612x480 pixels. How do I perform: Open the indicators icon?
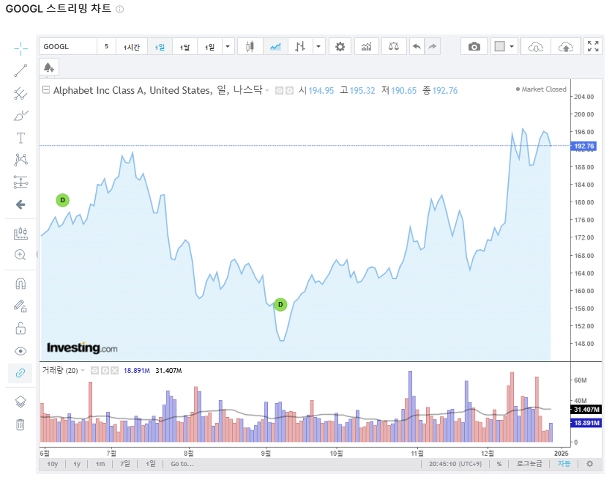coord(366,47)
